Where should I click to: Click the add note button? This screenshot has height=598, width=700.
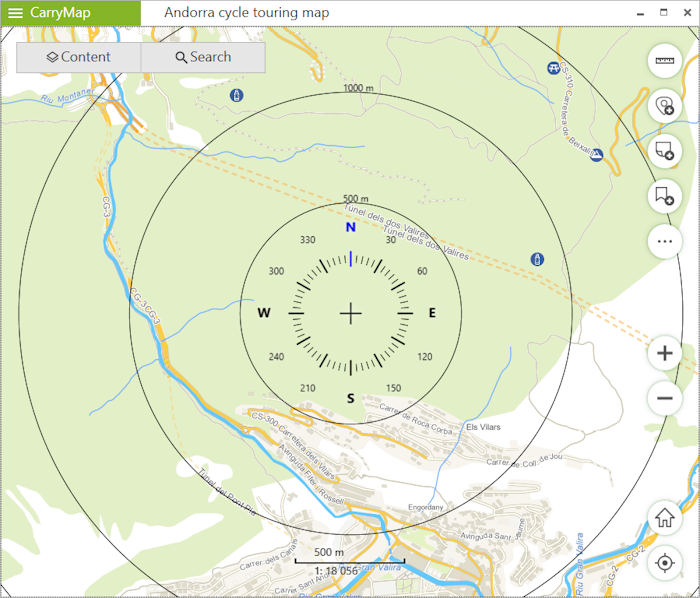664,151
